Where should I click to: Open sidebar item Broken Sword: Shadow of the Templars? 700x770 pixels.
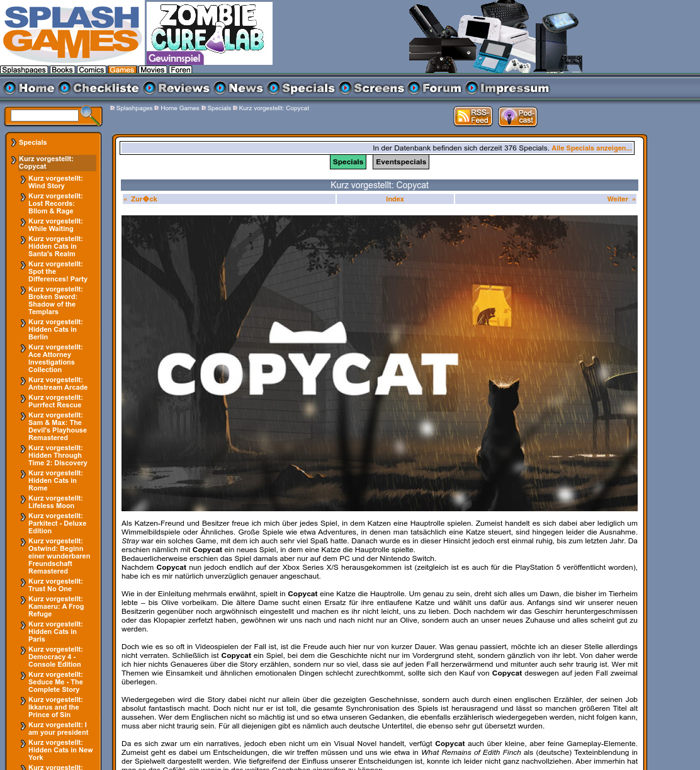coord(55,300)
